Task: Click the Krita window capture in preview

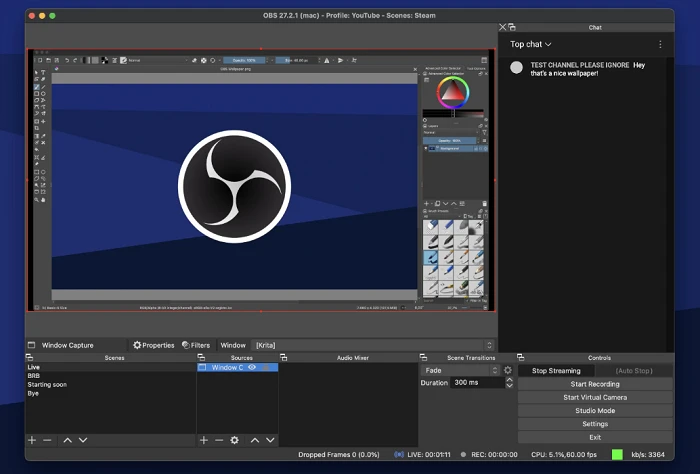Action: click(x=261, y=180)
